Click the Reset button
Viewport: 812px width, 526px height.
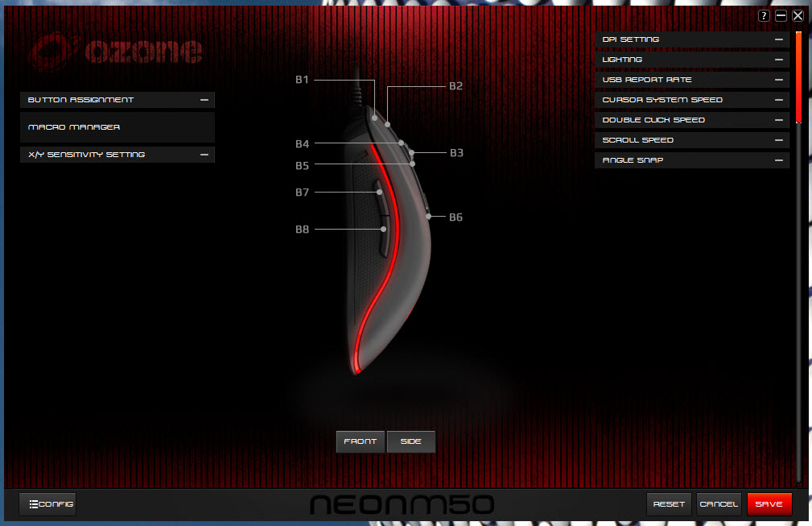(669, 504)
